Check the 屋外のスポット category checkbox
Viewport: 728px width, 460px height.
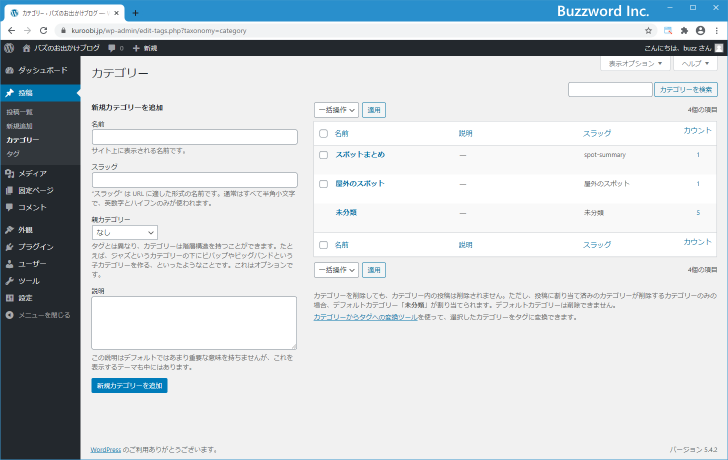323,184
